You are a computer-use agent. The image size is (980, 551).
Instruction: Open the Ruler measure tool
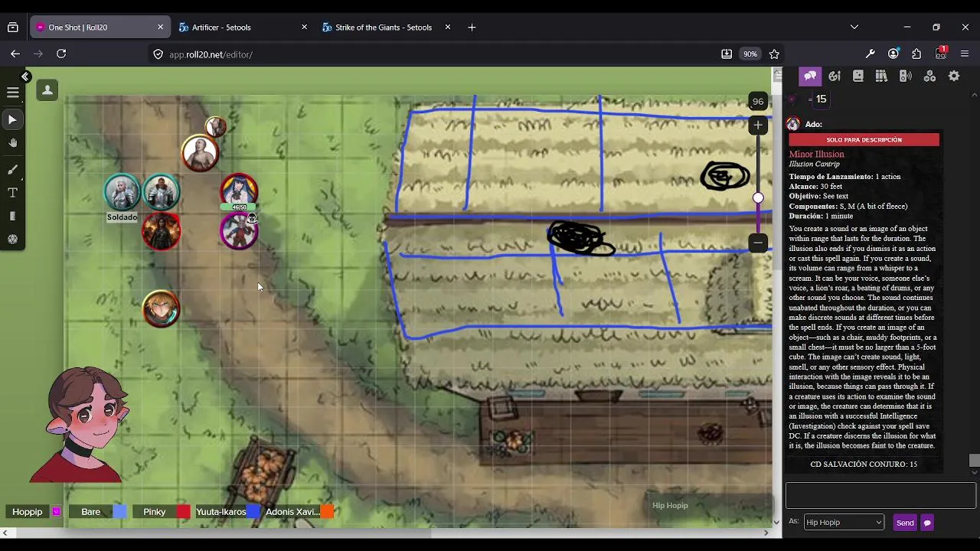point(12,217)
